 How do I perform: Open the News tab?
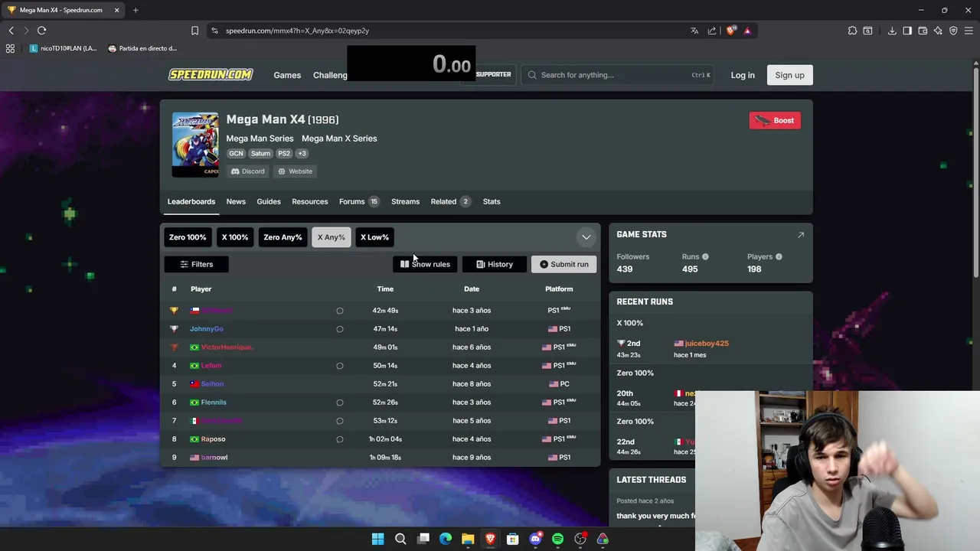(236, 201)
